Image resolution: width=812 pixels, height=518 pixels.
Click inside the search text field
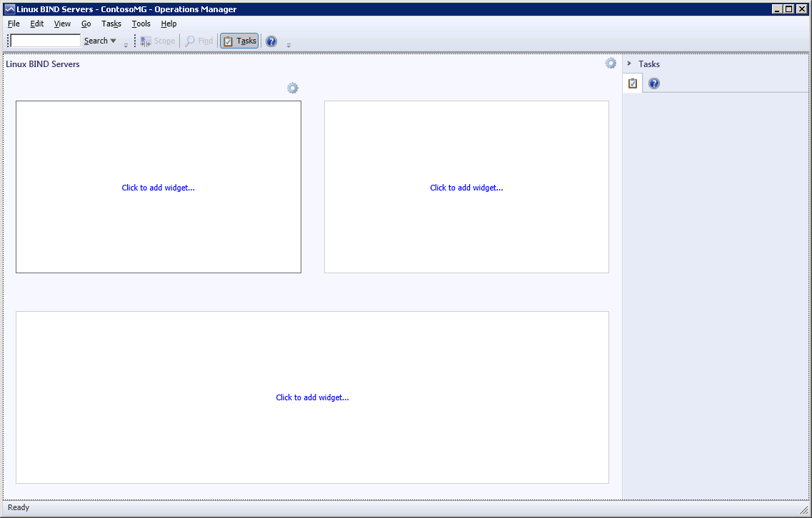click(46, 41)
